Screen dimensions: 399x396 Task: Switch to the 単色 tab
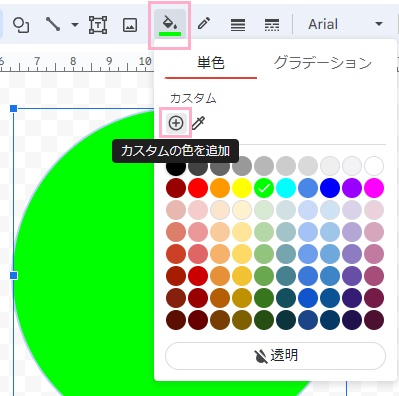(211, 62)
